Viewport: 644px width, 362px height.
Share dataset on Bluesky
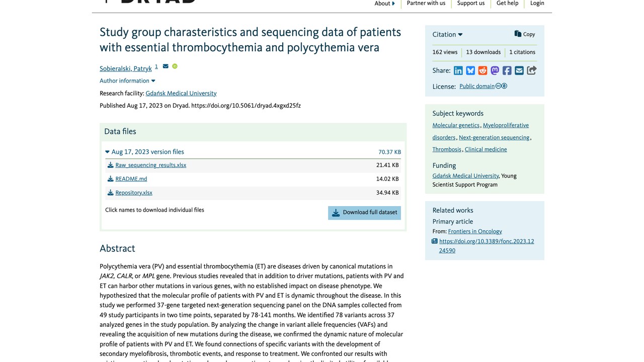[470, 70]
